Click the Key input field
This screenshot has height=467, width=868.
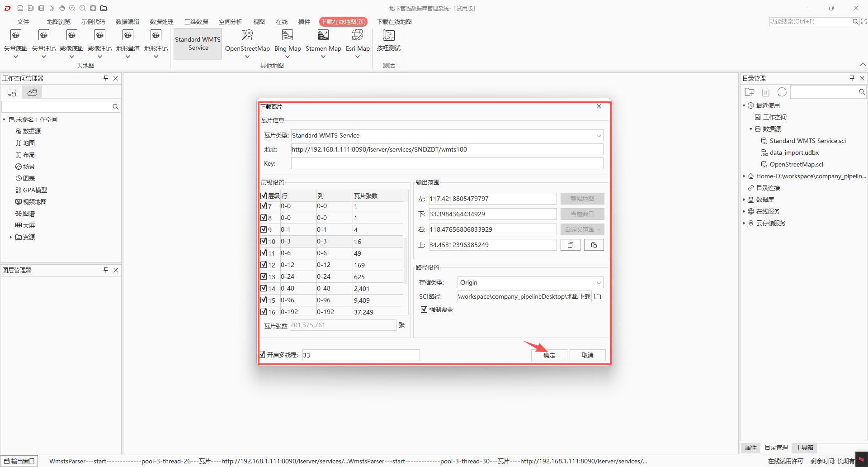pyautogui.click(x=447, y=163)
